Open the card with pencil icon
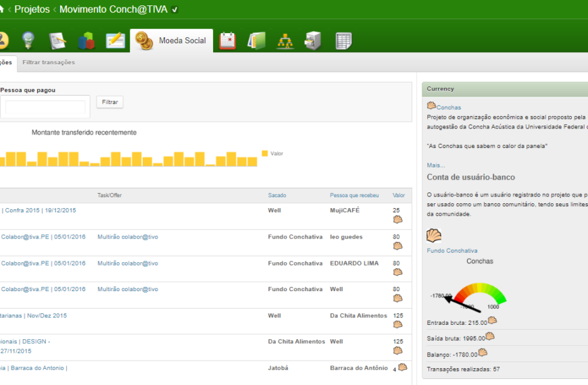 (116, 41)
